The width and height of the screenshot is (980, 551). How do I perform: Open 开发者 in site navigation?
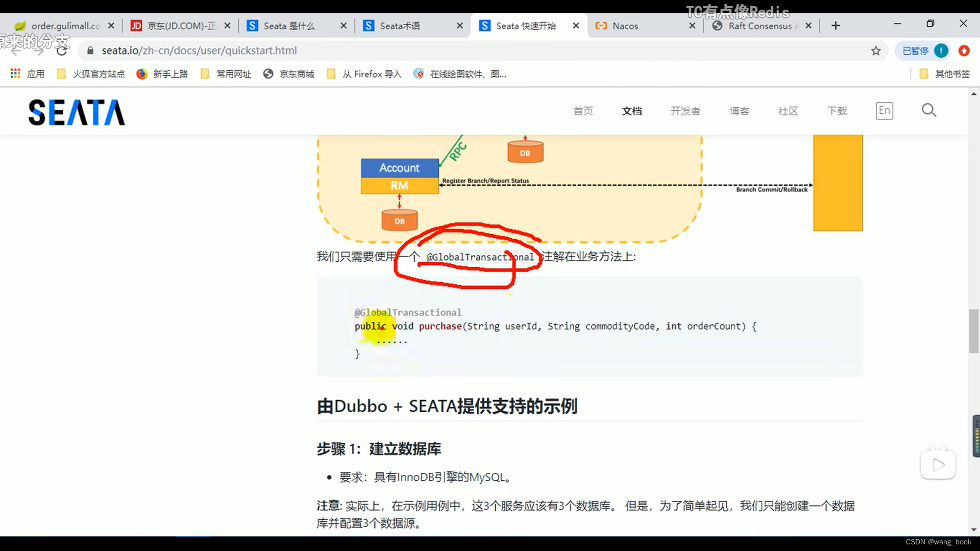685,111
